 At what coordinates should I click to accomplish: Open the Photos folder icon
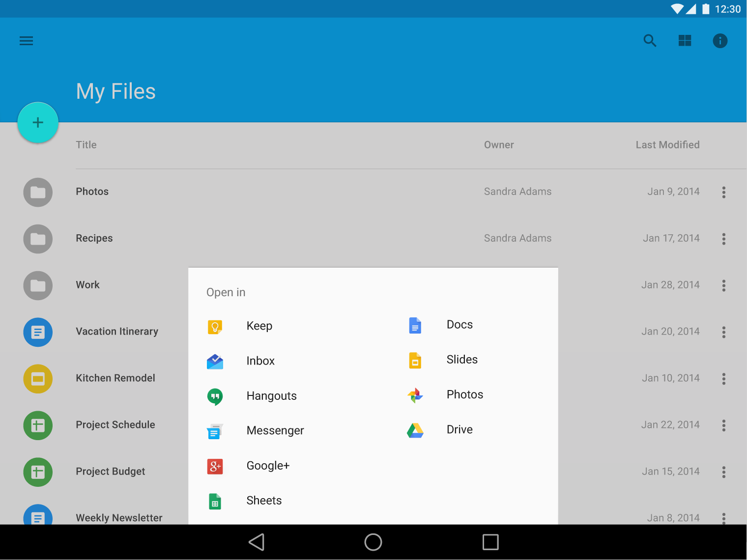(x=38, y=192)
